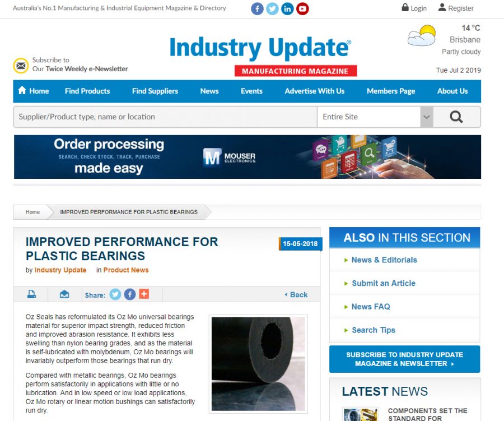Screen dimensions: 504x421
Task: Click the Back link
Action: click(296, 294)
